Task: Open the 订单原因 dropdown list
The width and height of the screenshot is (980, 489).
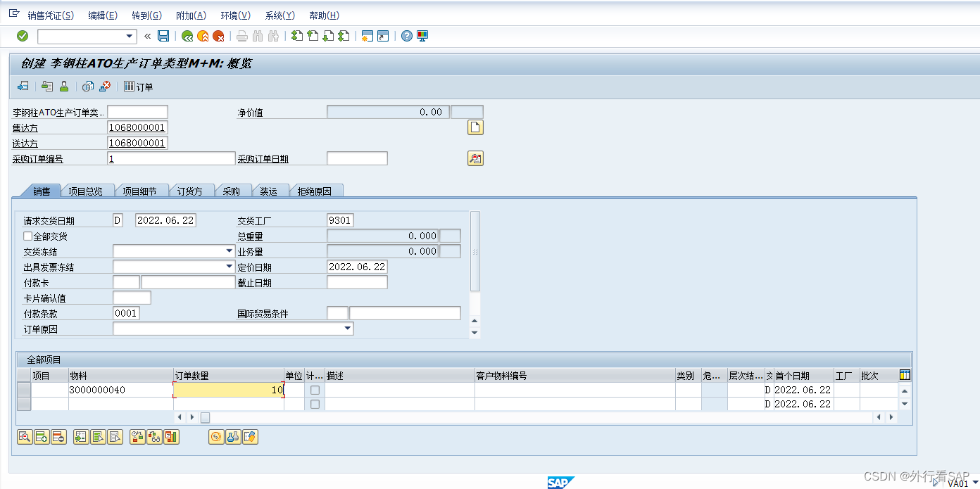Action: tap(347, 329)
